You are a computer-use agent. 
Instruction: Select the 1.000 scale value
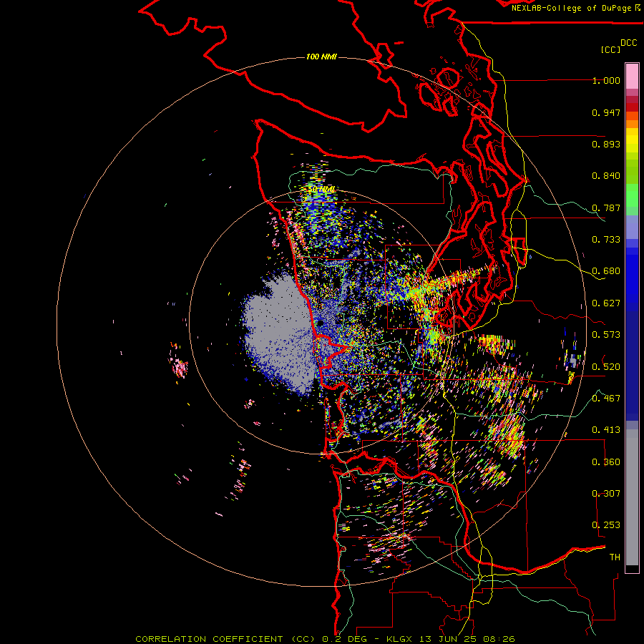coord(606,80)
